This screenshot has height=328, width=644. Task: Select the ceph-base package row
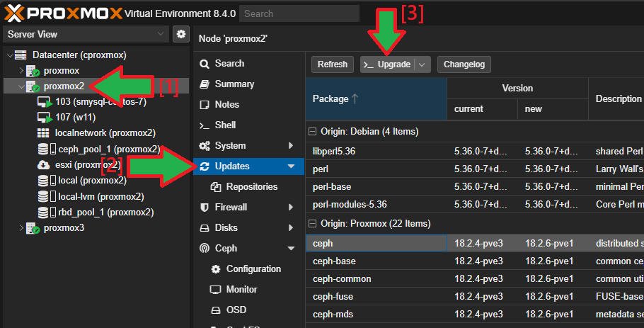pyautogui.click(x=475, y=261)
